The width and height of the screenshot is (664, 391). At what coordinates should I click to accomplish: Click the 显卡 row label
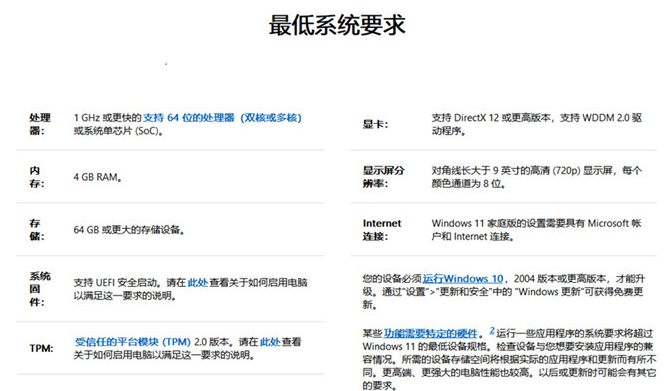[x=375, y=124]
